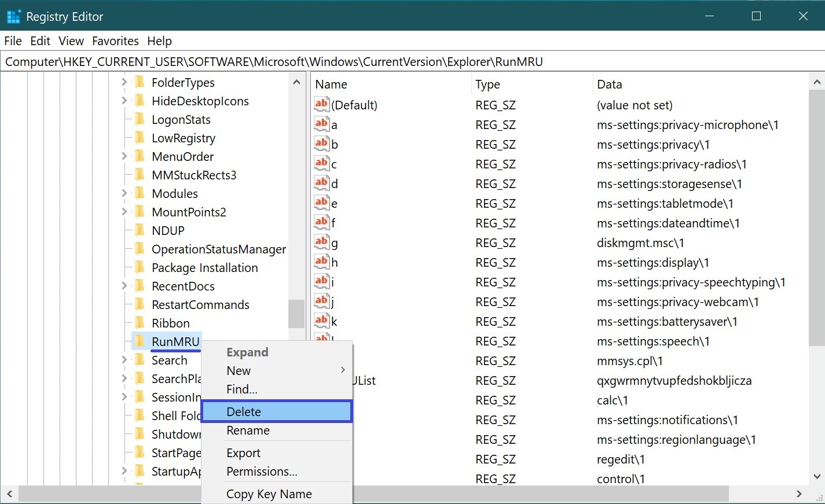
Task: Click the ms-settings:privacy-webcam\1 data value
Action: 678,302
